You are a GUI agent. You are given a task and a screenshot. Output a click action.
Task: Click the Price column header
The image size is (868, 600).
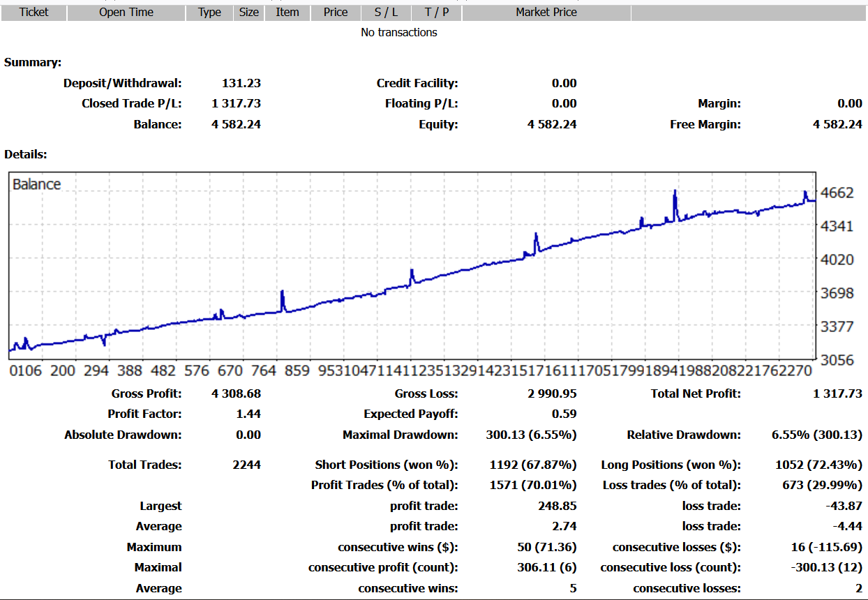[336, 13]
